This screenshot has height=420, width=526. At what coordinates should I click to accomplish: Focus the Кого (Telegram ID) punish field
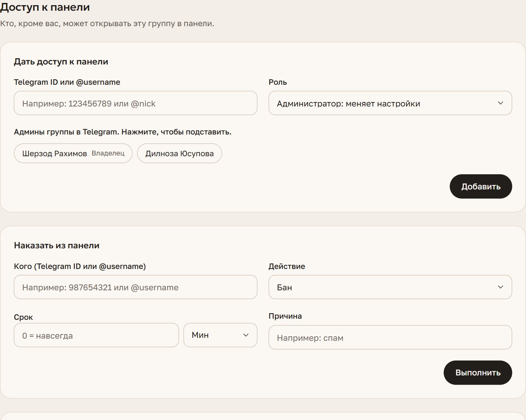136,287
